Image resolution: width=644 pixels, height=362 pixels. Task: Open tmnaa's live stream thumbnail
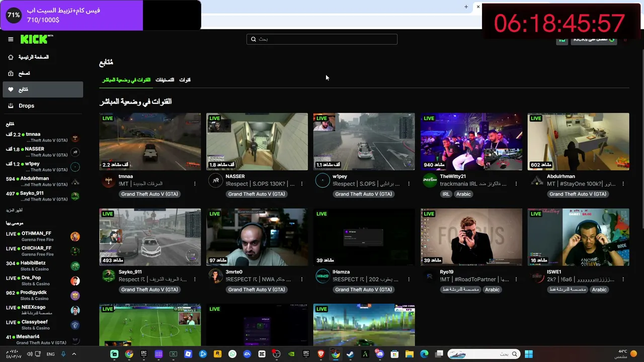(x=150, y=141)
